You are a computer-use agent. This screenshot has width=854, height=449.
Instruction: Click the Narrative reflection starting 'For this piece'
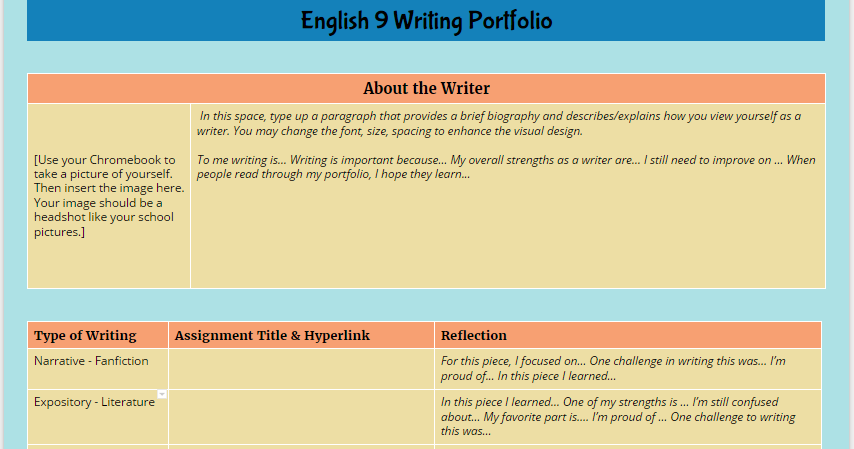coord(613,368)
